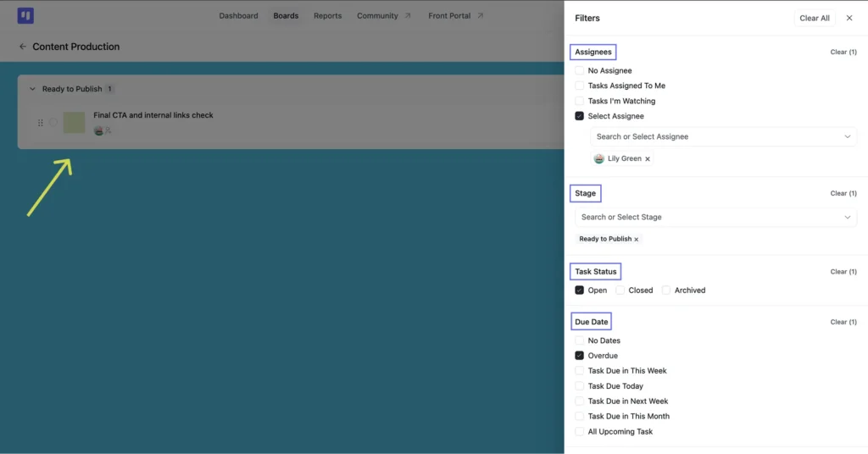Click the drag handle on the task row
Viewport: 868px width, 454px height.
pyautogui.click(x=41, y=123)
